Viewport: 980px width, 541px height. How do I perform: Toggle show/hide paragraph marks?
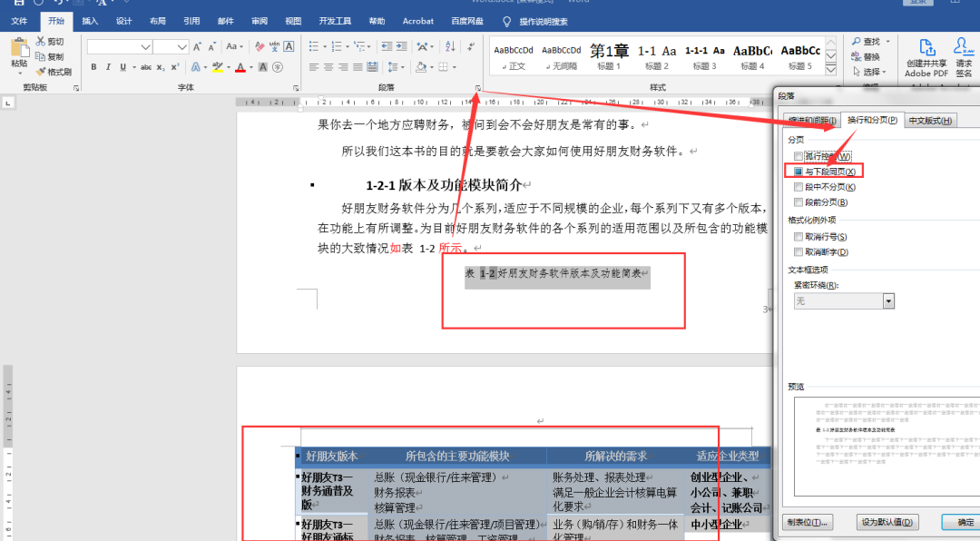(x=471, y=46)
